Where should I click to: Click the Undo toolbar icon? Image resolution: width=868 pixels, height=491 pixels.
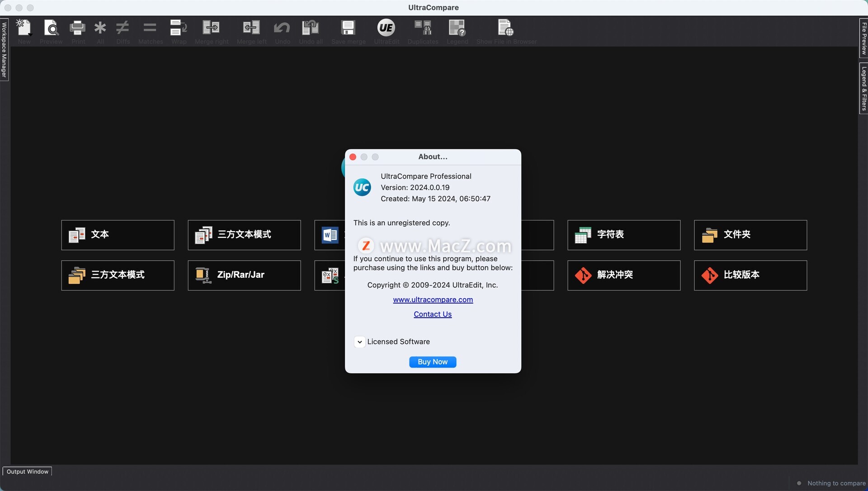pyautogui.click(x=282, y=28)
